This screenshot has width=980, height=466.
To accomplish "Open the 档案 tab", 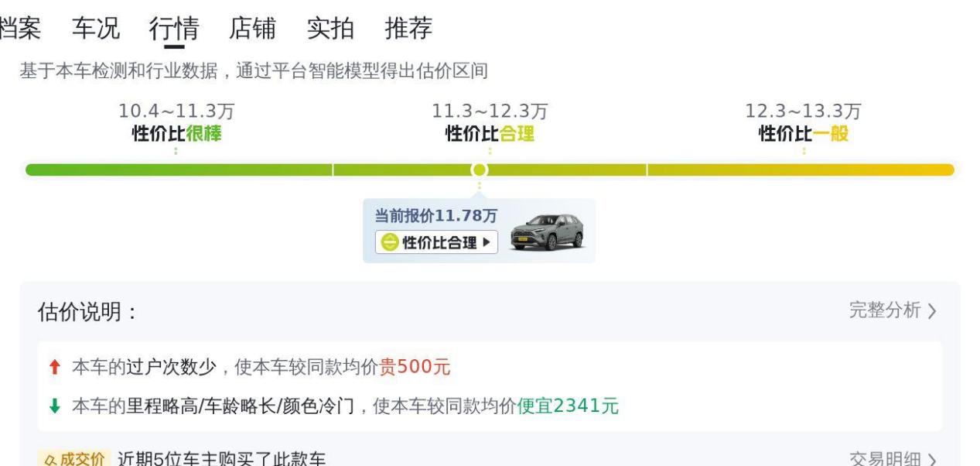I will pos(19,28).
